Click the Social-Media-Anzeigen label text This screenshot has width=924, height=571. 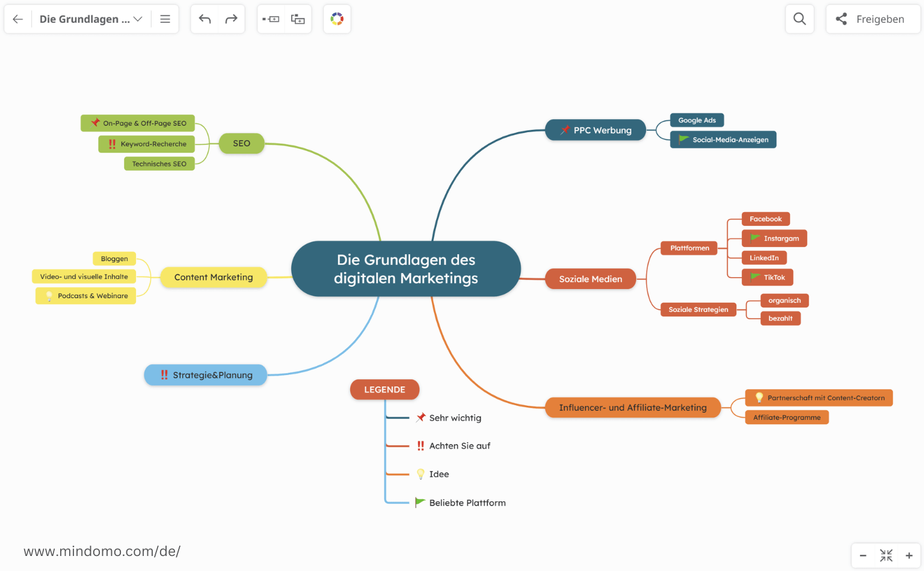pos(730,139)
